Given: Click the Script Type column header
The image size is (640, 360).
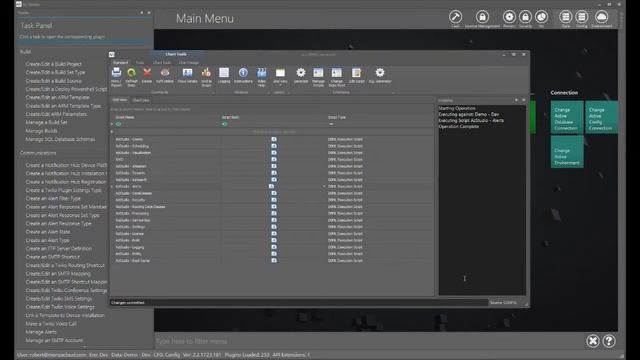Looking at the screenshot, I should point(337,117).
